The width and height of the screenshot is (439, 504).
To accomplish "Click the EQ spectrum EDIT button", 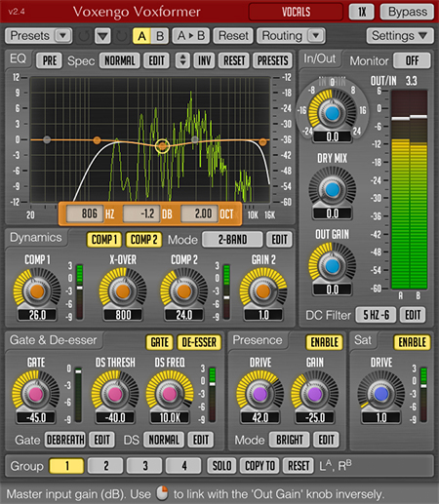I will click(x=156, y=60).
